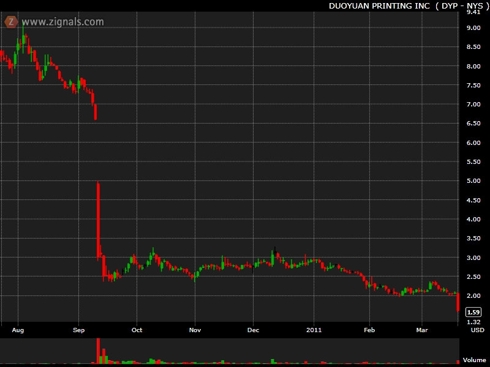Click the Zignals logo icon
The image size is (490, 367).
11,22
